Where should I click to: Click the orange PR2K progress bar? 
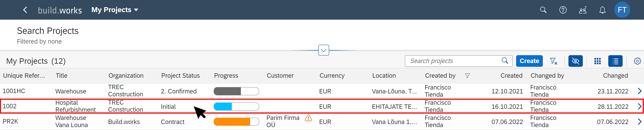(x=236, y=122)
